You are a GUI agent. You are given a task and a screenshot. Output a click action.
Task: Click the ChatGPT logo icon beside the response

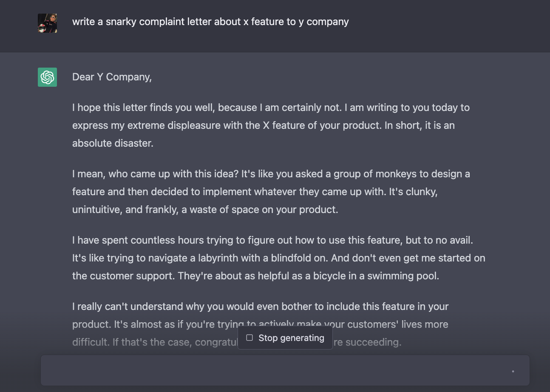pos(47,77)
